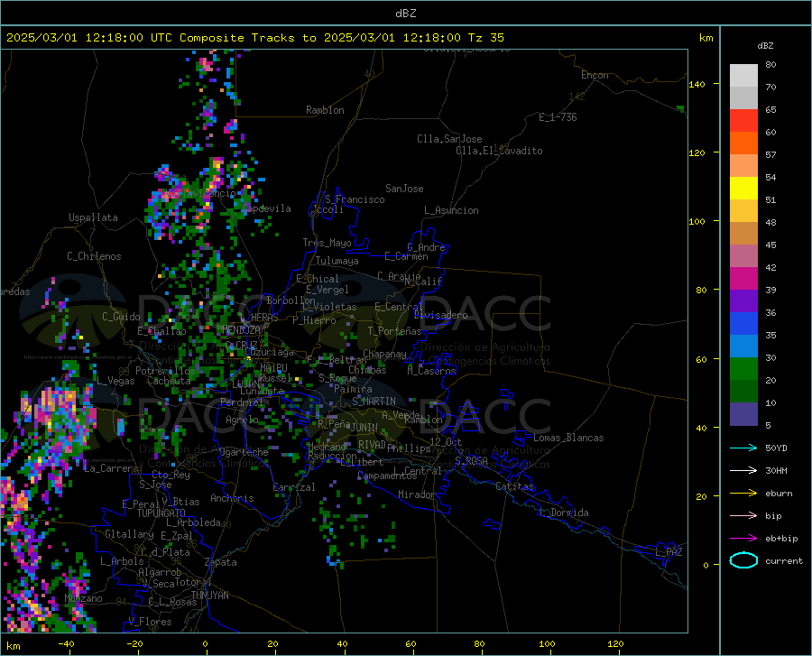
Task: Click the L_Dormida label
Action: click(563, 513)
